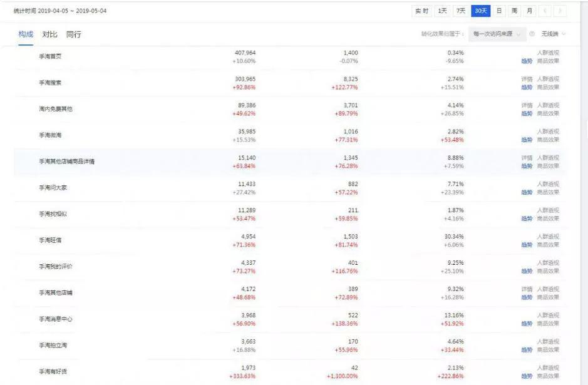Open 详情 for the 淘内免费其他 row
Image resolution: width=588 pixels, height=385 pixels.
527,105
